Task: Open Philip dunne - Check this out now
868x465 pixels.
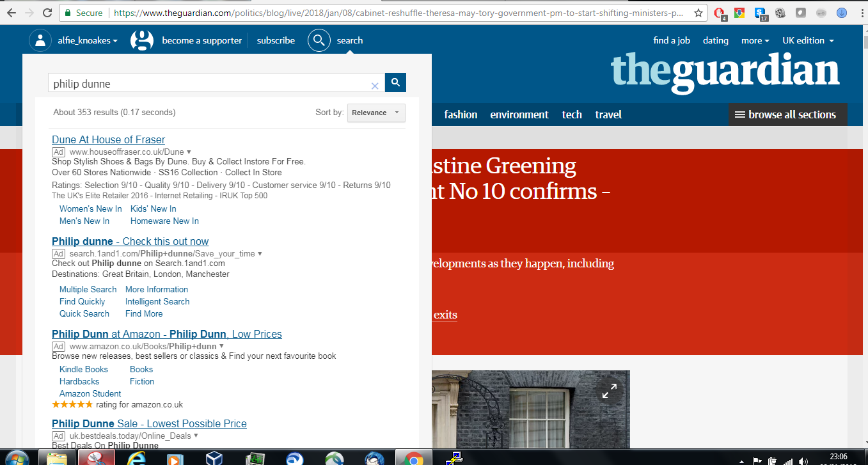Action: point(130,241)
